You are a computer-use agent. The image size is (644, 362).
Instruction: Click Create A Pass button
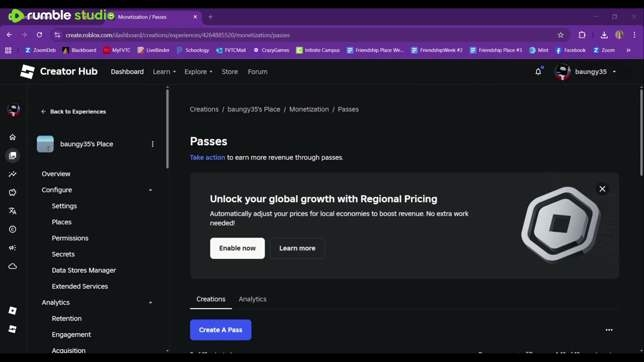(x=220, y=330)
